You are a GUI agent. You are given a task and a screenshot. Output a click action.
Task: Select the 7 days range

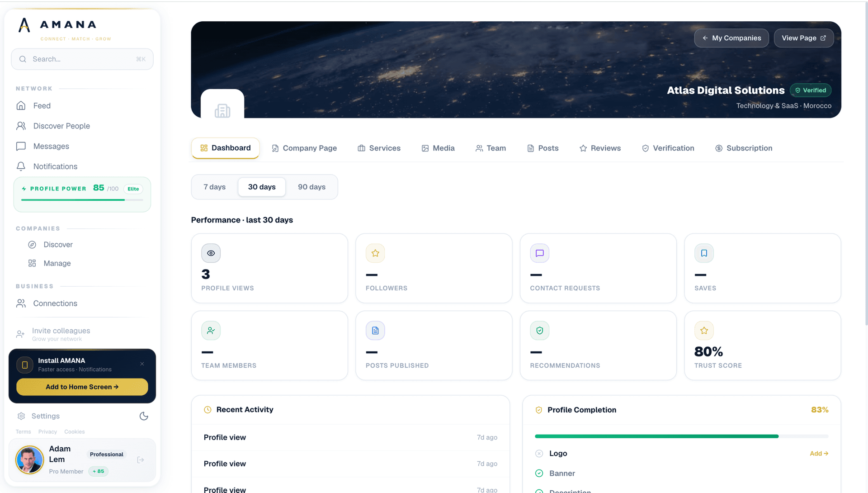click(215, 187)
